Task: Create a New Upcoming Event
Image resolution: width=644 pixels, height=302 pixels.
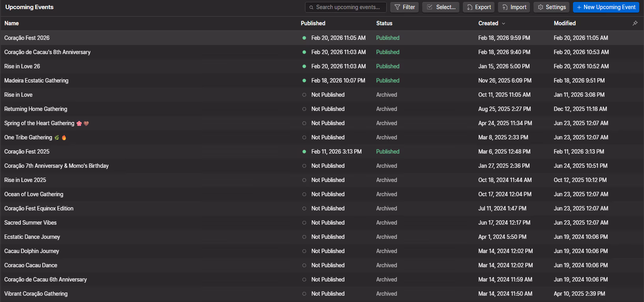Action: (x=606, y=7)
